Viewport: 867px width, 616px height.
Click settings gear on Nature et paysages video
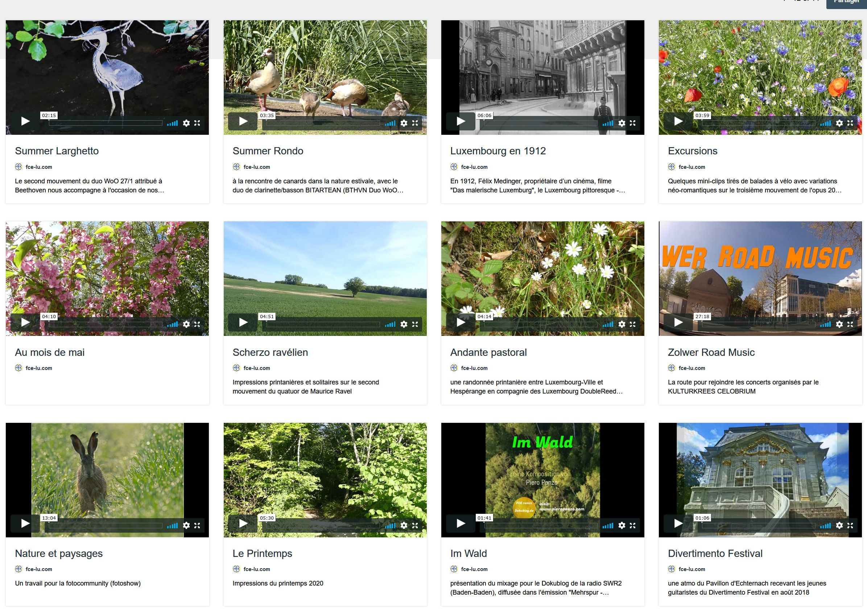[x=186, y=525]
